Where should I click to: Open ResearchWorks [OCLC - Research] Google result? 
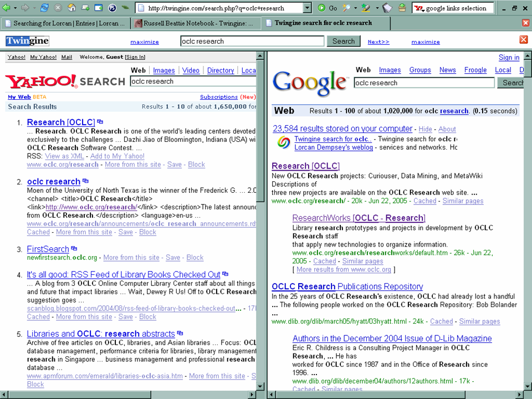pyautogui.click(x=359, y=218)
